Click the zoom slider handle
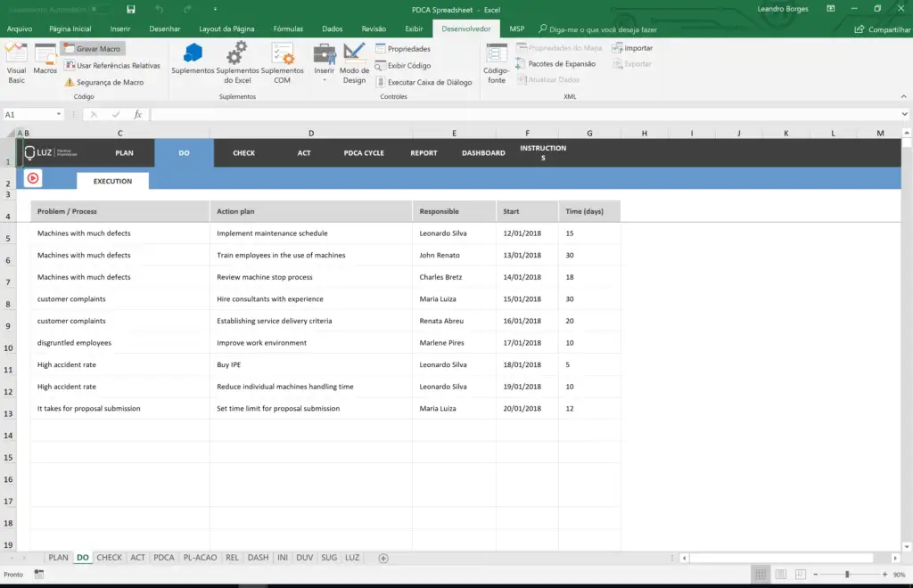 pos(847,574)
